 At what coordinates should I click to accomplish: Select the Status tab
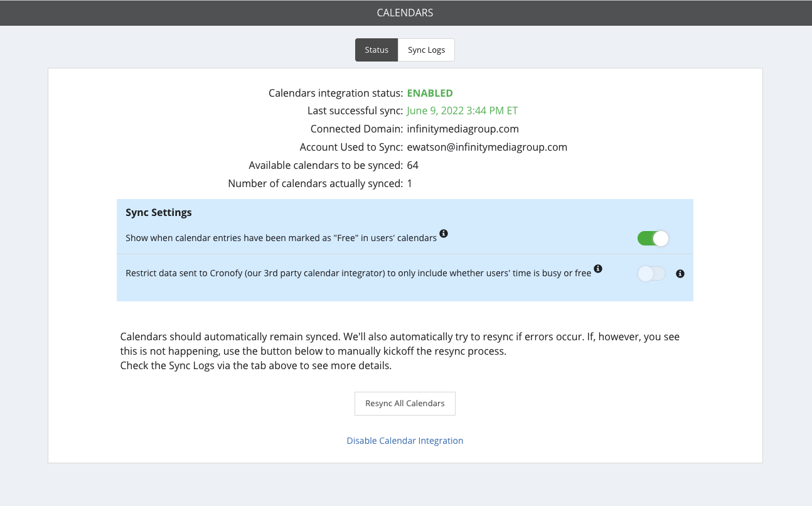tap(377, 50)
